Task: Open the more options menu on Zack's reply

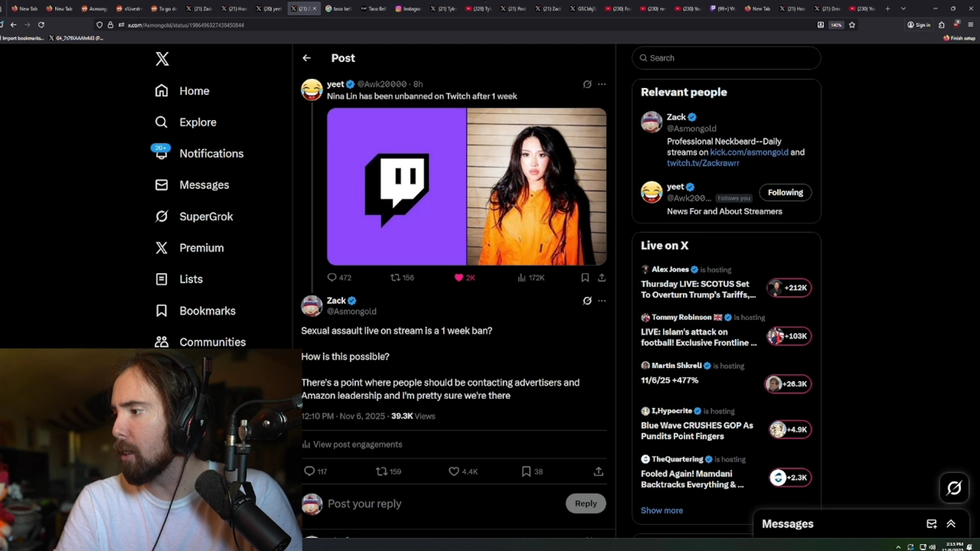Action: 602,300
